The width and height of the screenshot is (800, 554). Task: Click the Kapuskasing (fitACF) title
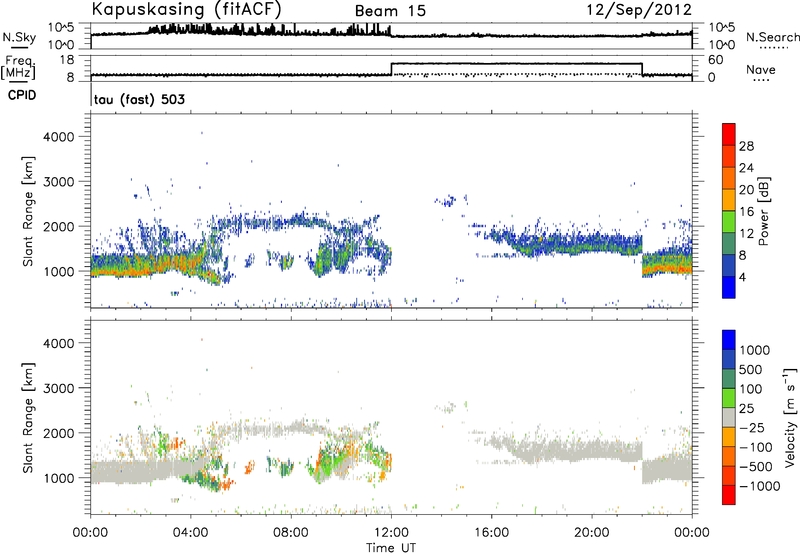coord(186,9)
